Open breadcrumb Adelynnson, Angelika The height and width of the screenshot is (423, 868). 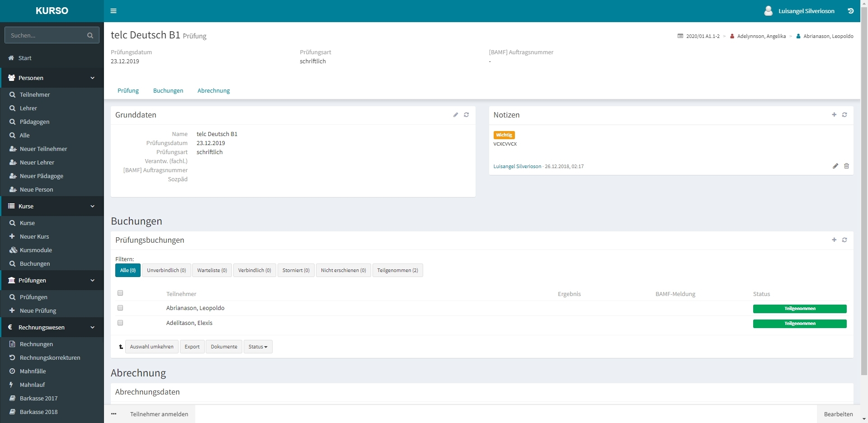761,36
